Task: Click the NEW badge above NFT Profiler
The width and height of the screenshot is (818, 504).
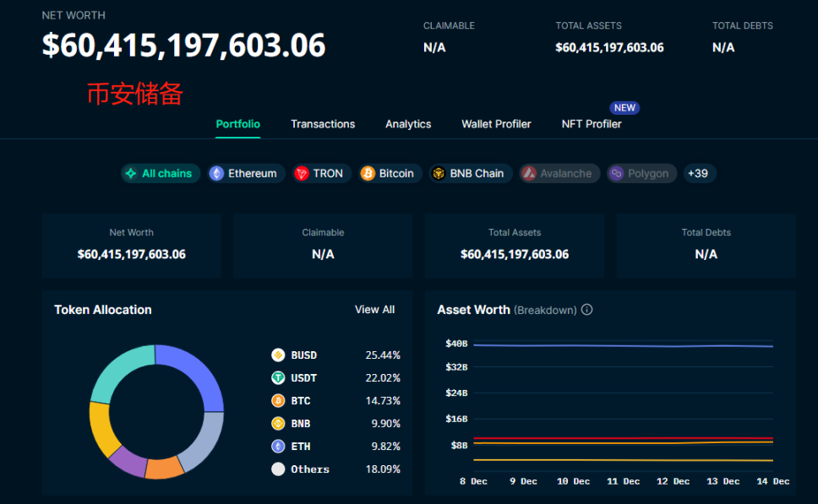Action: click(x=624, y=108)
